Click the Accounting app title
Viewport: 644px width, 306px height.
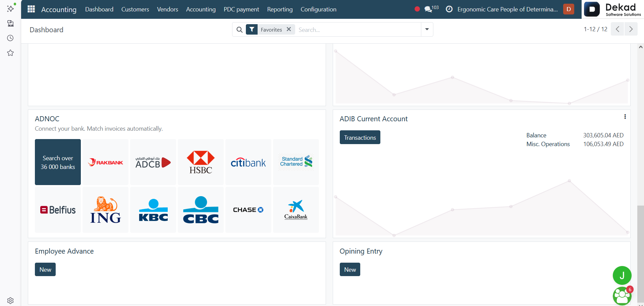(x=59, y=9)
